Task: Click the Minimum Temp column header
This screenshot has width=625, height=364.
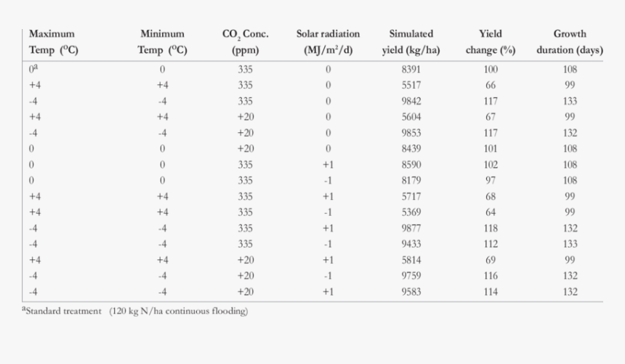Action: (162, 42)
